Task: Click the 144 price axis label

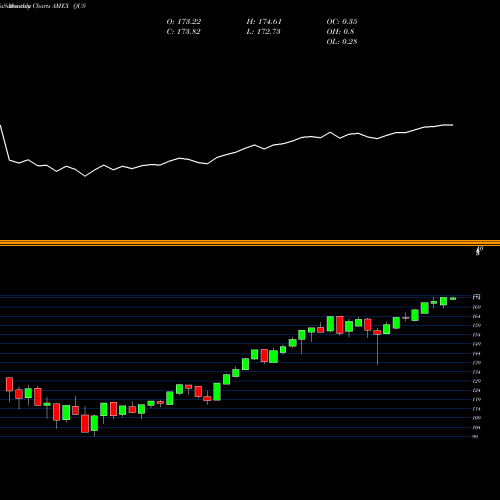Action: 477,353
